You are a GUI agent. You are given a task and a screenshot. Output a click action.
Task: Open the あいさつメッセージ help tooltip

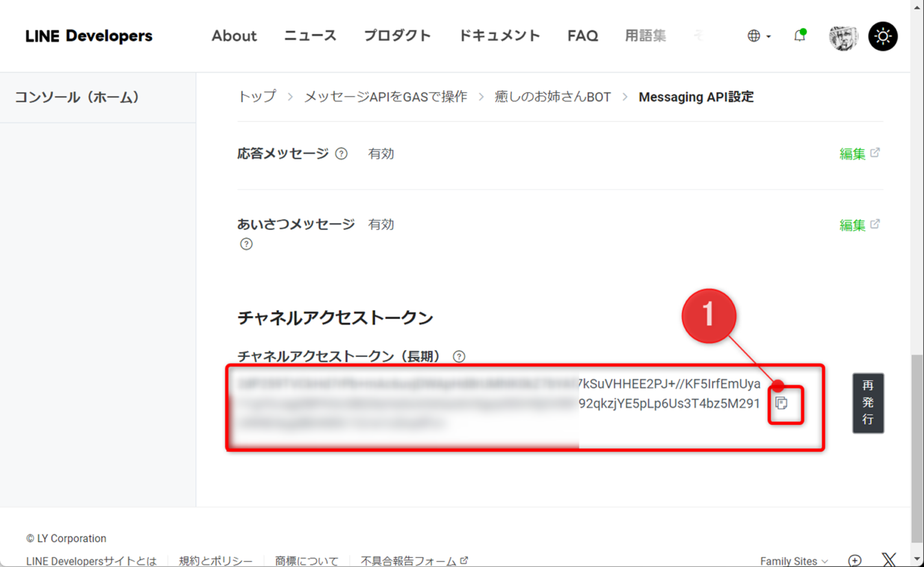click(246, 244)
